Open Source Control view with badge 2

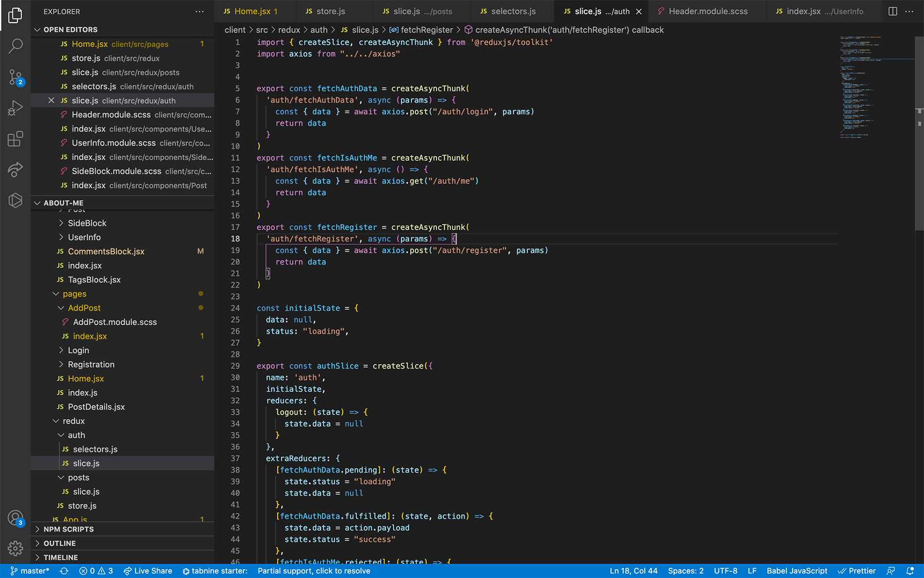15,78
